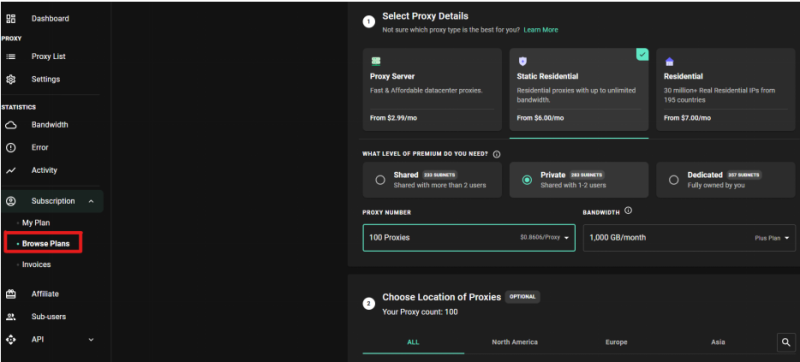Viewport: 800px width, 362px height.
Task: Click the $0.8606/Proxy price label
Action: [540, 238]
